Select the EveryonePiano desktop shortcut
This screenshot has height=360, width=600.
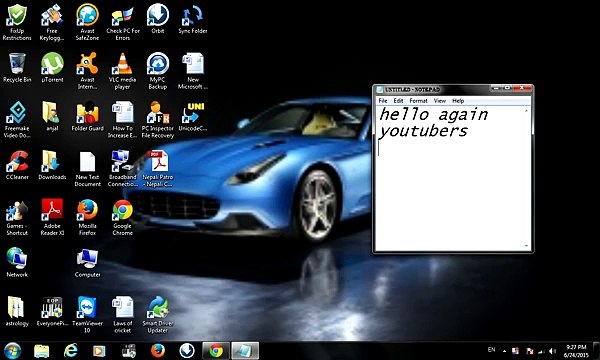(52, 311)
